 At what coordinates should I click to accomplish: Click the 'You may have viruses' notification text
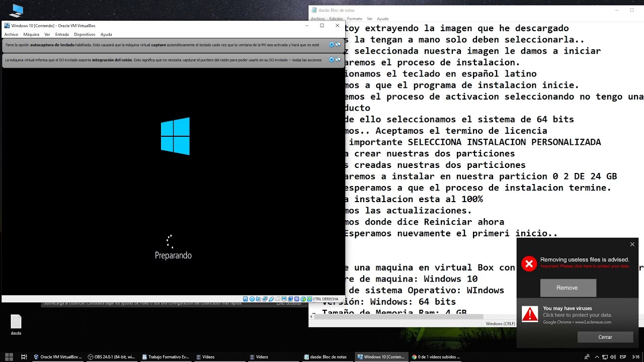pyautogui.click(x=568, y=308)
